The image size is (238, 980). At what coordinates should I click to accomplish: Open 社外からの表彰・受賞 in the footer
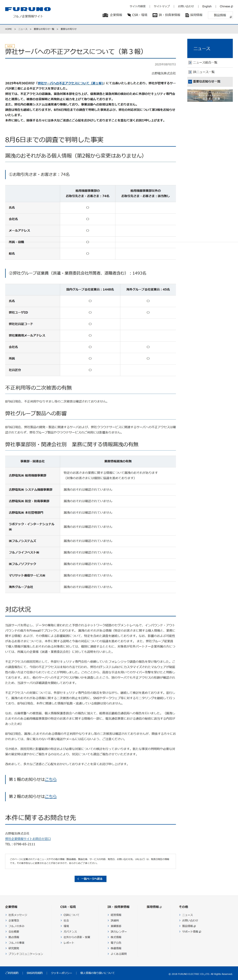77,937
